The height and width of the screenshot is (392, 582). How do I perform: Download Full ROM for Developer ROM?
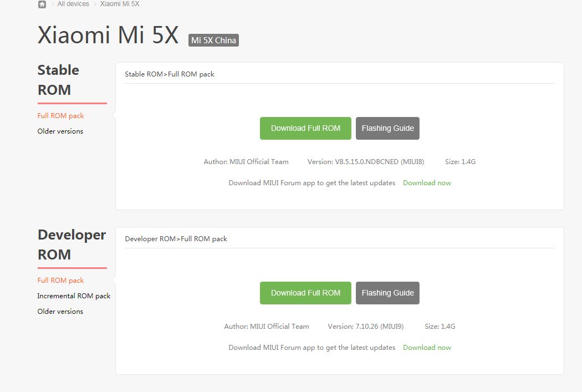point(305,293)
